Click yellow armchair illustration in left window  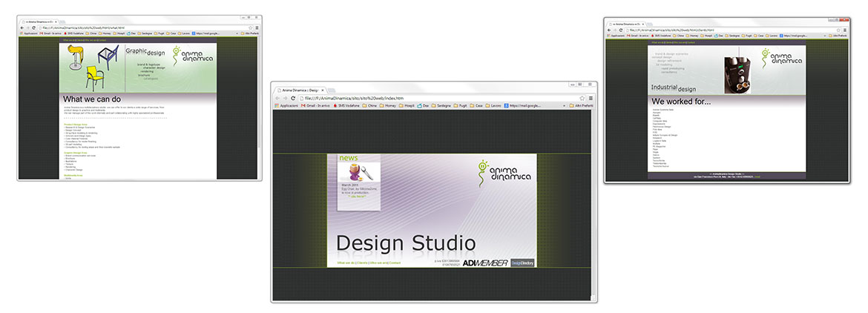click(95, 78)
